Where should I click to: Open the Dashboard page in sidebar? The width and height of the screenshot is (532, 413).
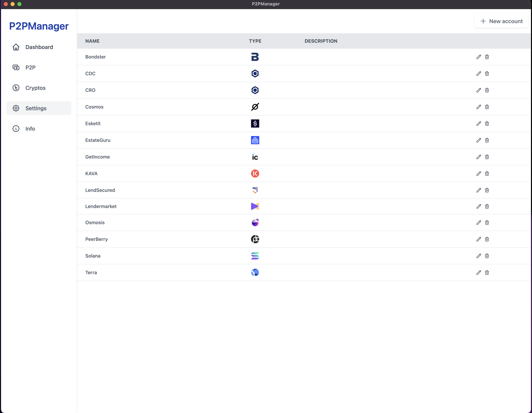[39, 47]
